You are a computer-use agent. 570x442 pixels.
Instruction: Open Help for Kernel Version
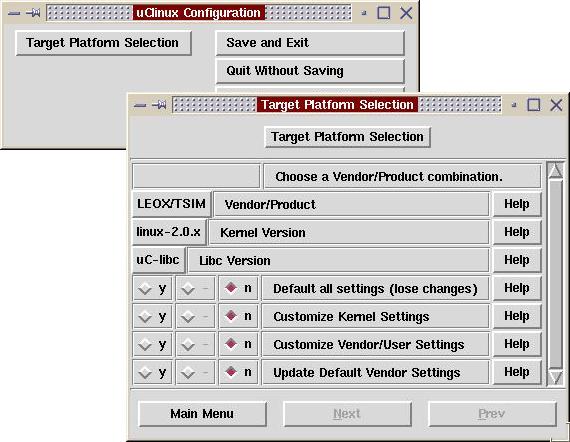tap(517, 232)
